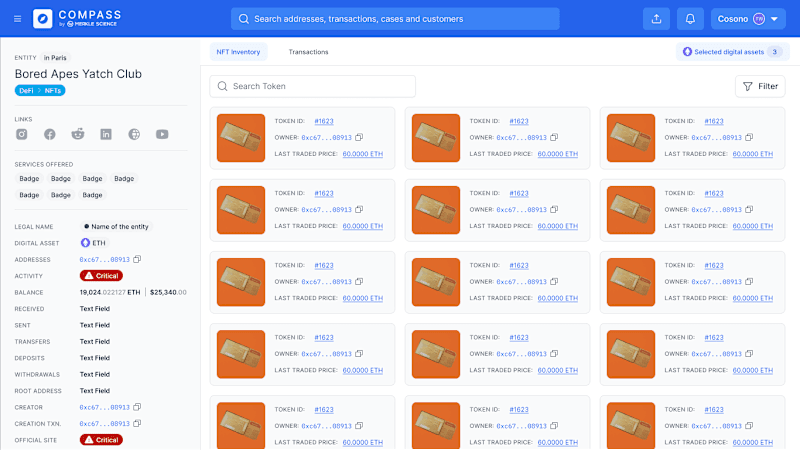Open the YouTube link icon

pos(162,134)
